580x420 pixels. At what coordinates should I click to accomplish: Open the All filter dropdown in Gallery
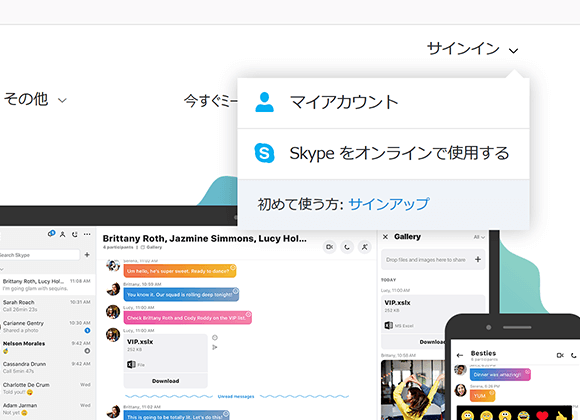(479, 237)
